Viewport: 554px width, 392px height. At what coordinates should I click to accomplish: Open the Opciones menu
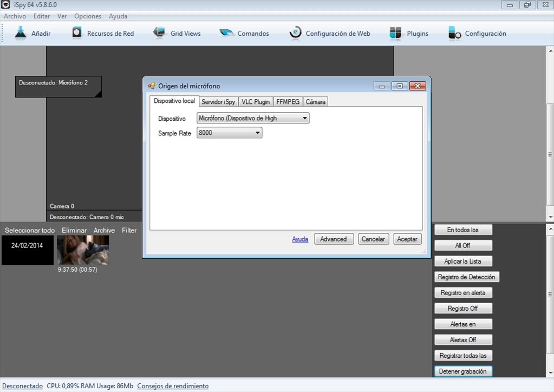click(88, 16)
